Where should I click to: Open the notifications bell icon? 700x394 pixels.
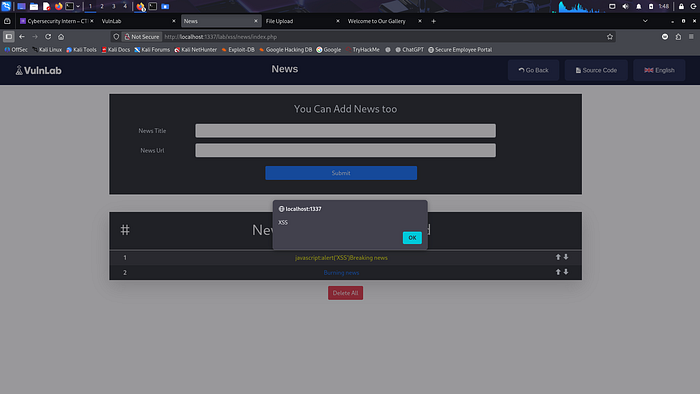pyautogui.click(x=638, y=6)
